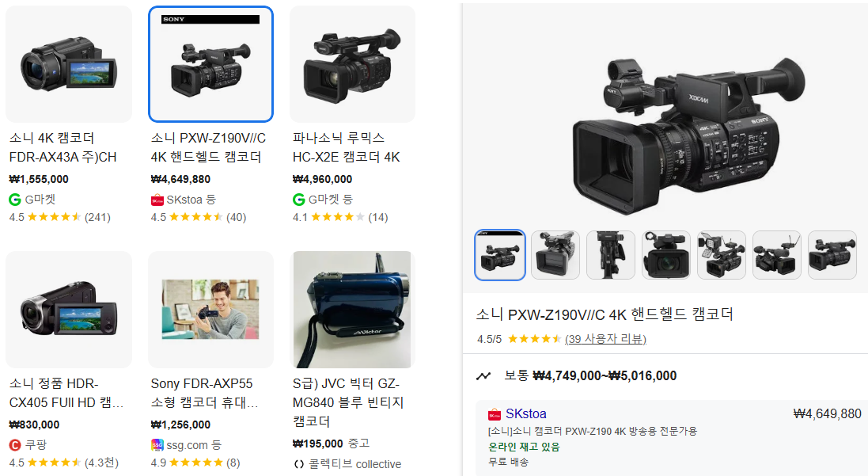Click the seller description 방송용 전문가용 text
This screenshot has height=476, width=868.
[x=593, y=431]
